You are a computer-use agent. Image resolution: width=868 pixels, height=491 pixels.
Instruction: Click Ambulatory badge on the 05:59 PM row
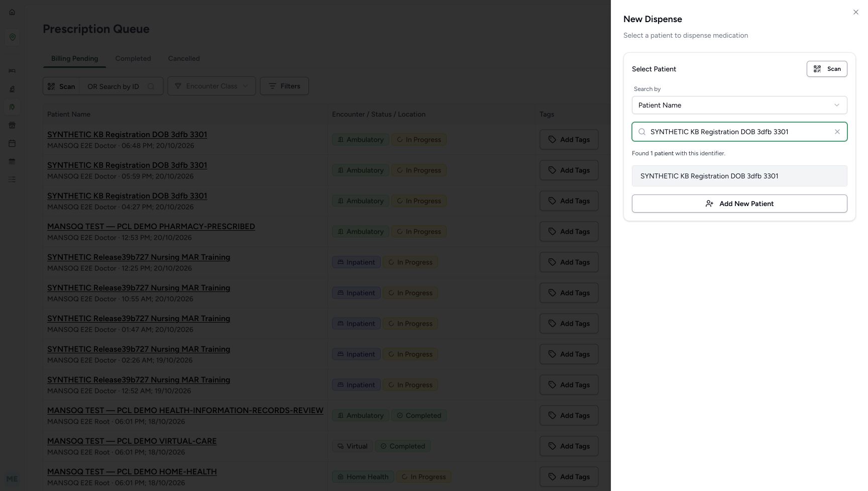point(360,170)
